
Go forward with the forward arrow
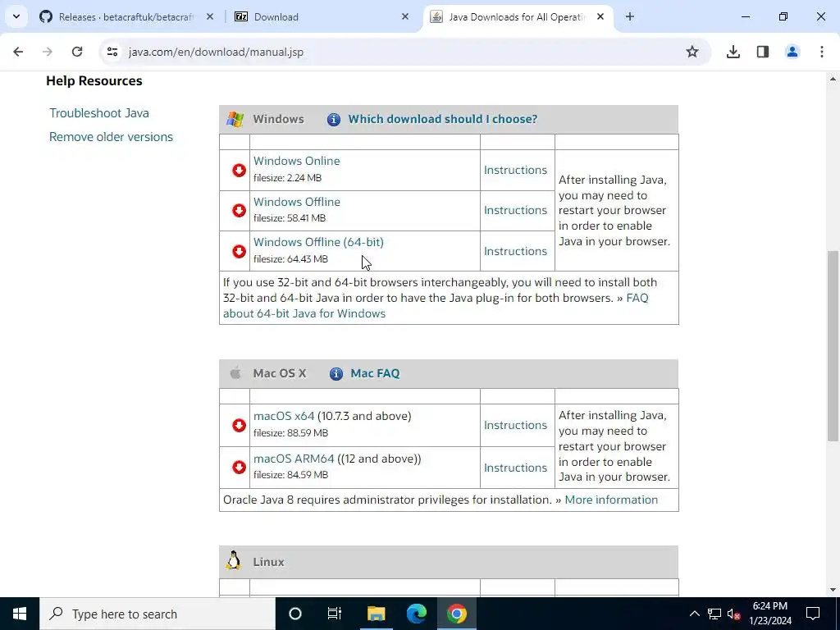(x=48, y=52)
